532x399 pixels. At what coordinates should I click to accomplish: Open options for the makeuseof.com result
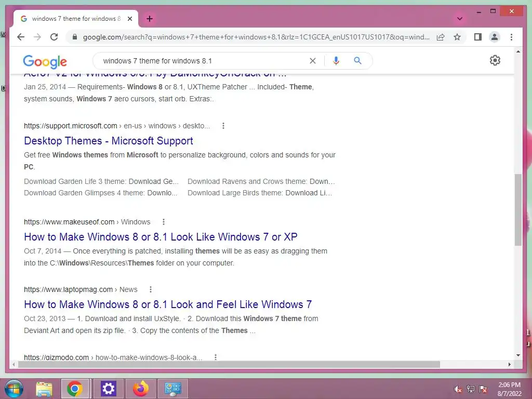(x=164, y=222)
